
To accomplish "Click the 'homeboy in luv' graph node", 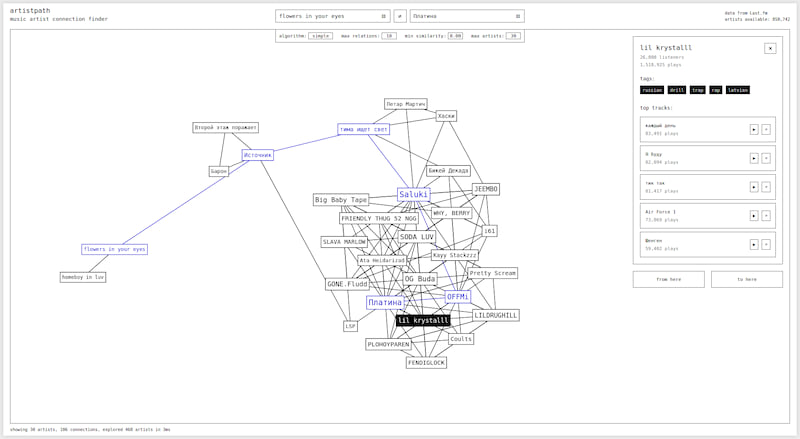I will pyautogui.click(x=83, y=277).
